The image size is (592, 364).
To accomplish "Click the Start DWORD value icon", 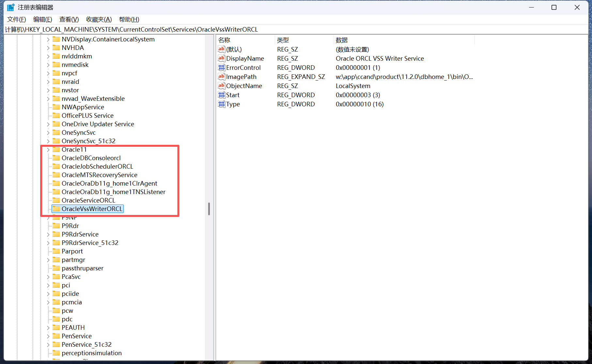I will [222, 95].
